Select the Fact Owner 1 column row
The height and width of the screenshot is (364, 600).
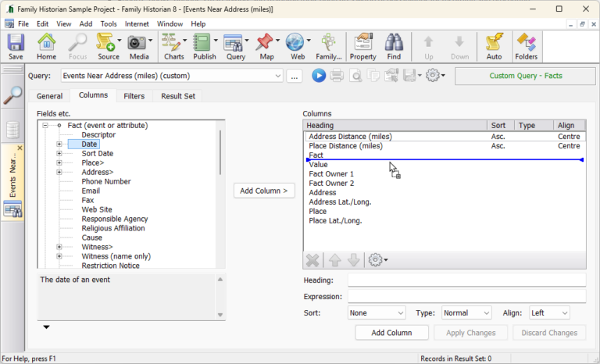pos(446,173)
